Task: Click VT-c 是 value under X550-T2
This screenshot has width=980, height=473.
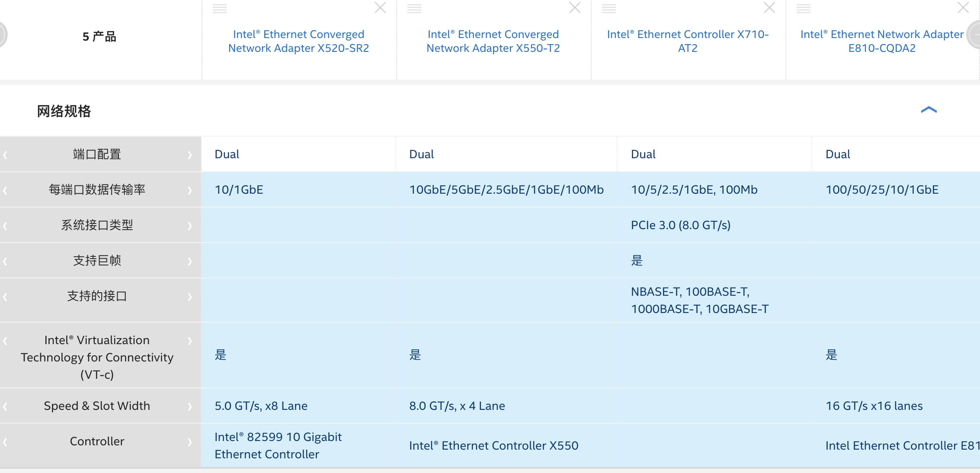Action: pos(415,355)
